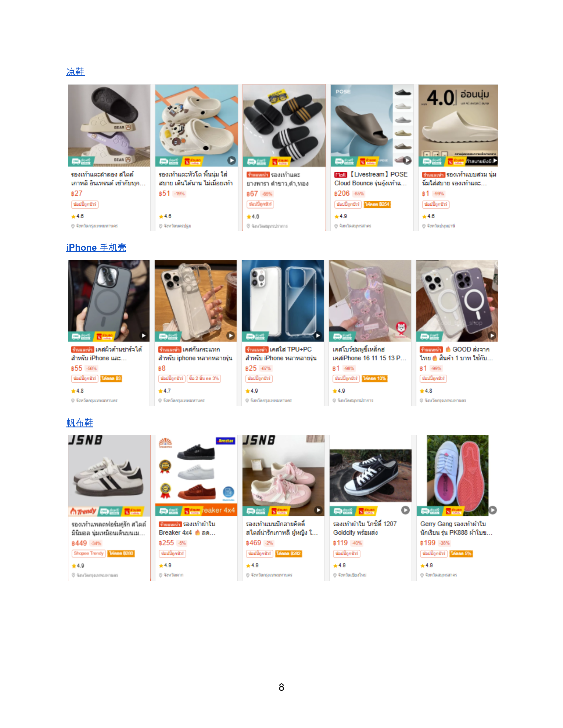Play video on black Goldcity canvas shoe
Viewport: 563px width, 728px height.
coord(405,510)
